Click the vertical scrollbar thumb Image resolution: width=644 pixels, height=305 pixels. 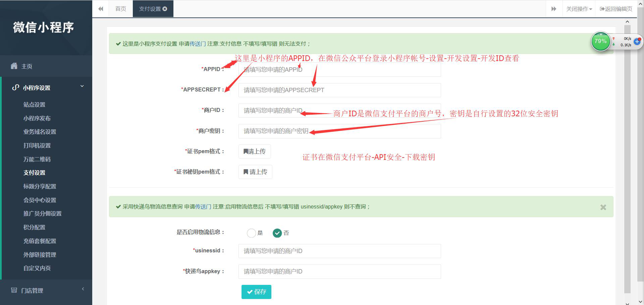627,159
